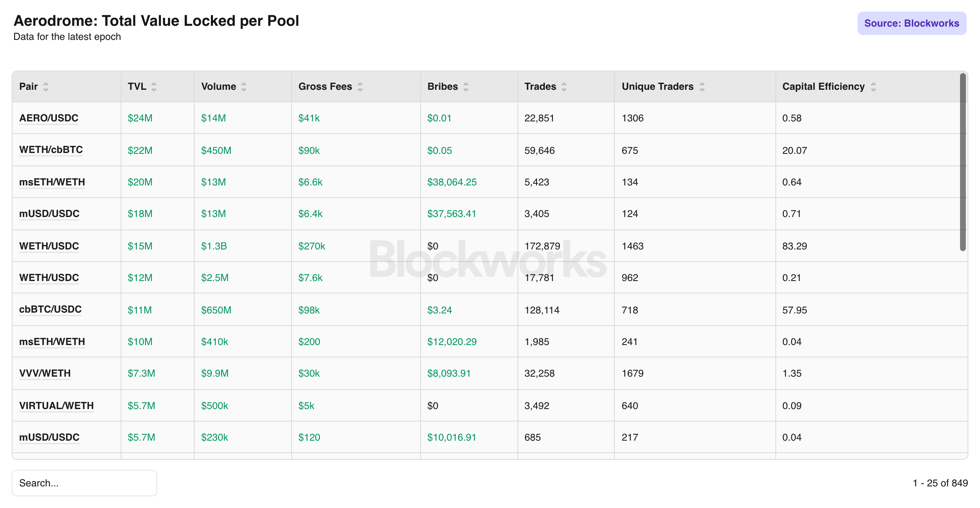The width and height of the screenshot is (980, 508).
Task: Toggle sorting on the Trades column header
Action: tap(539, 86)
